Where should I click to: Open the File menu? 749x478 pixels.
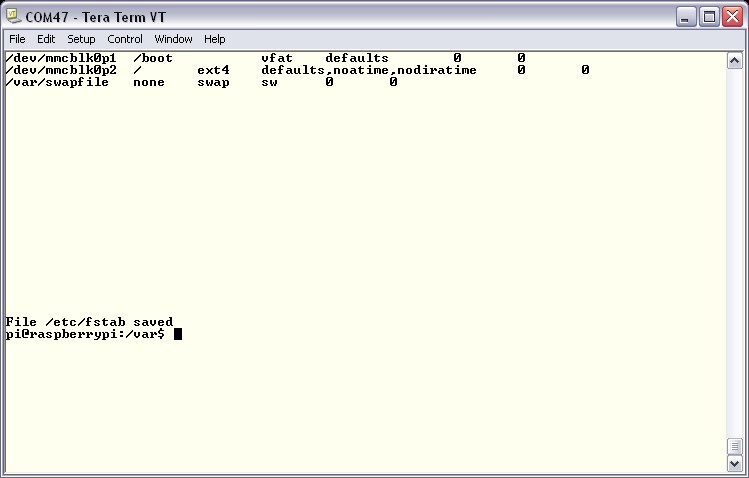(x=17, y=39)
